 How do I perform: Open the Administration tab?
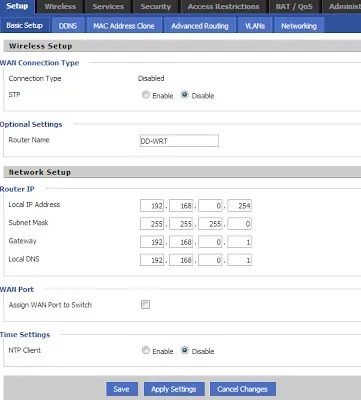click(x=342, y=7)
